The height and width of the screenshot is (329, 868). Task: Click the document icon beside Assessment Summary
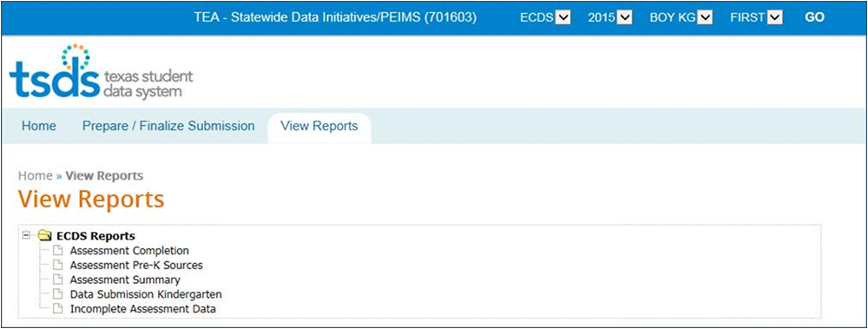(x=57, y=280)
